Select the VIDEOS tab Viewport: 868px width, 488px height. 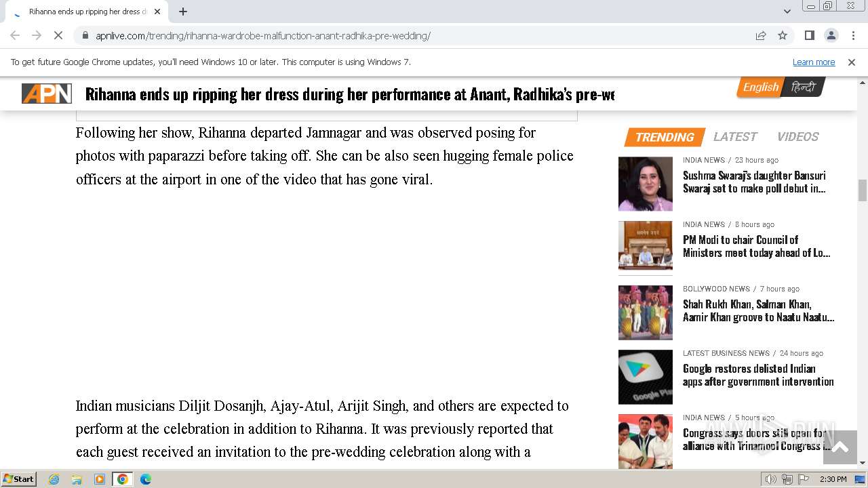tap(798, 137)
